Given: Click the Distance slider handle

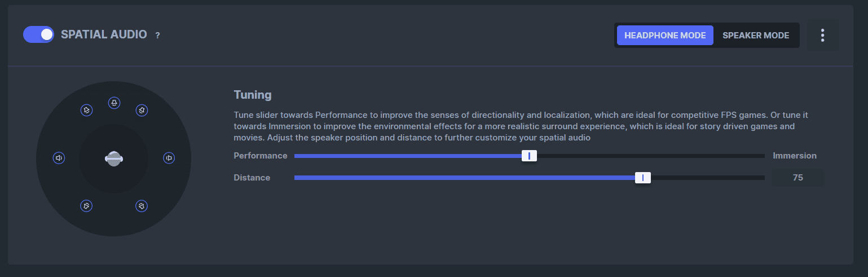Looking at the screenshot, I should tap(642, 178).
